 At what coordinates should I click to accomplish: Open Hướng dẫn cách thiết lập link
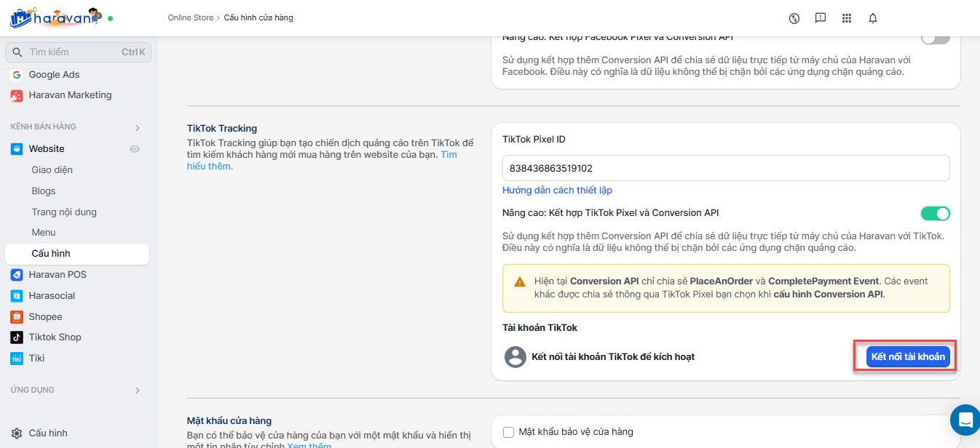[x=557, y=190]
